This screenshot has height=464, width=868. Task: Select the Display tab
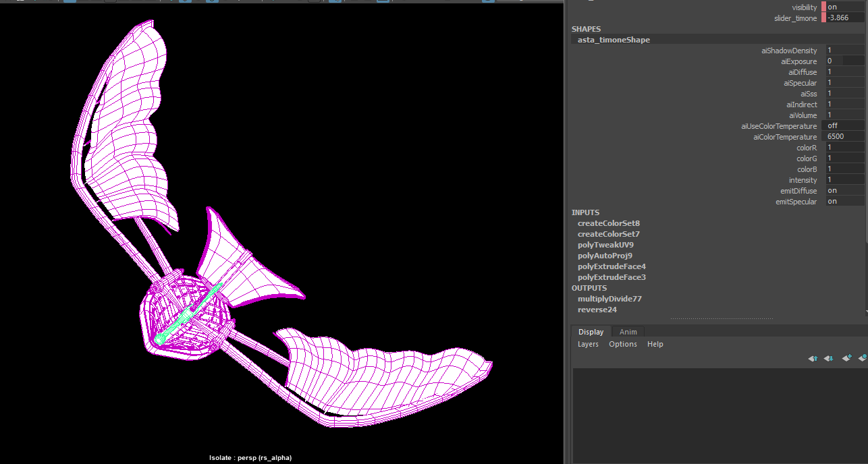[x=591, y=332]
